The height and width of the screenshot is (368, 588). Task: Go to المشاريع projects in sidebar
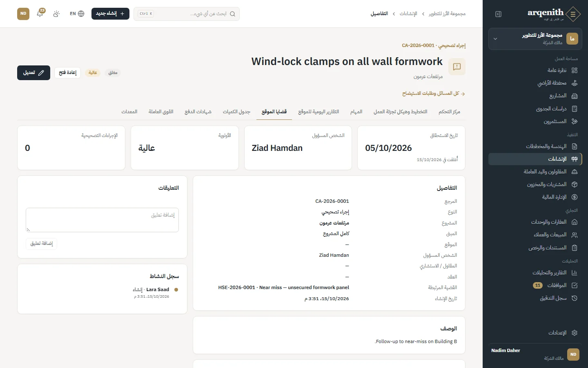coord(535,96)
